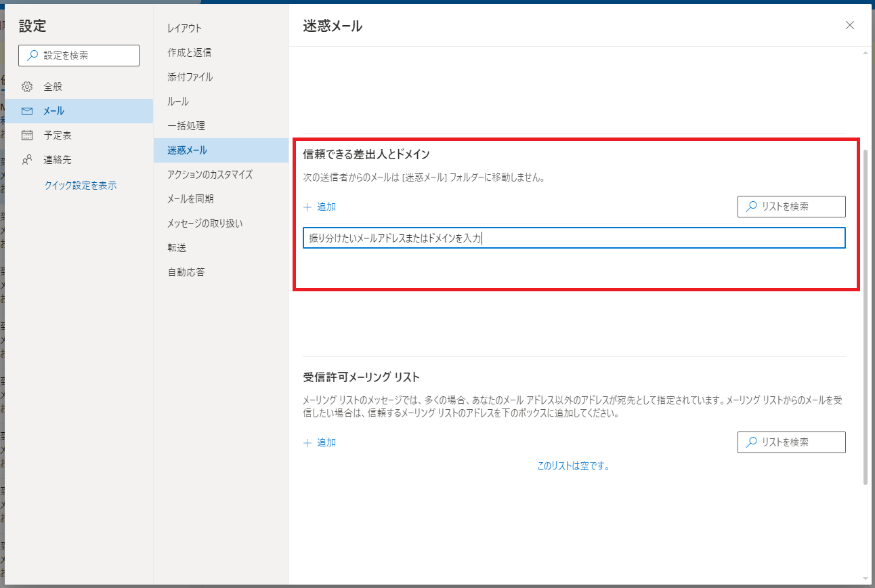Click the email address or domain input box
Image resolution: width=875 pixels, height=588 pixels.
point(574,238)
